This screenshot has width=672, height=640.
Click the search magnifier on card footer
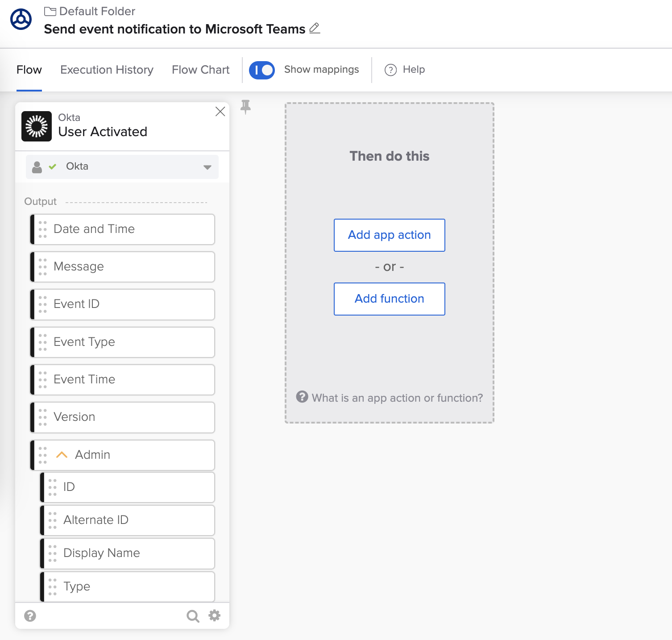point(193,616)
